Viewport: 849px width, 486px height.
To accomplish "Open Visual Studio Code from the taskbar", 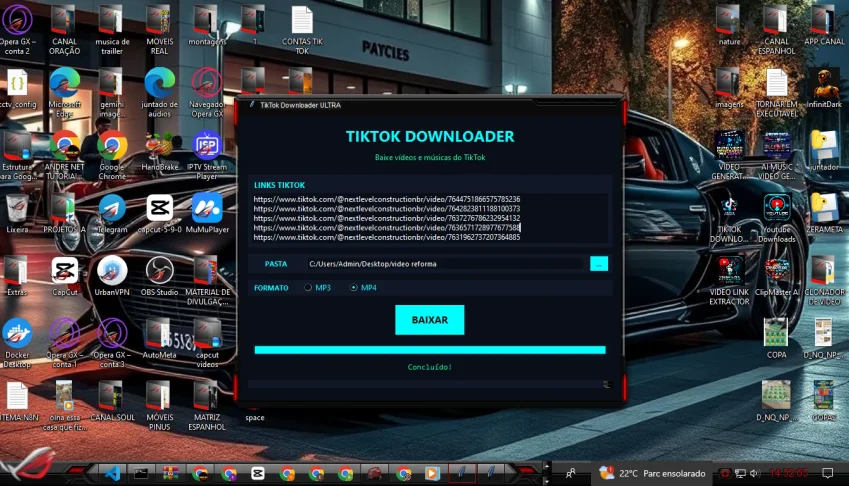I will click(x=113, y=474).
